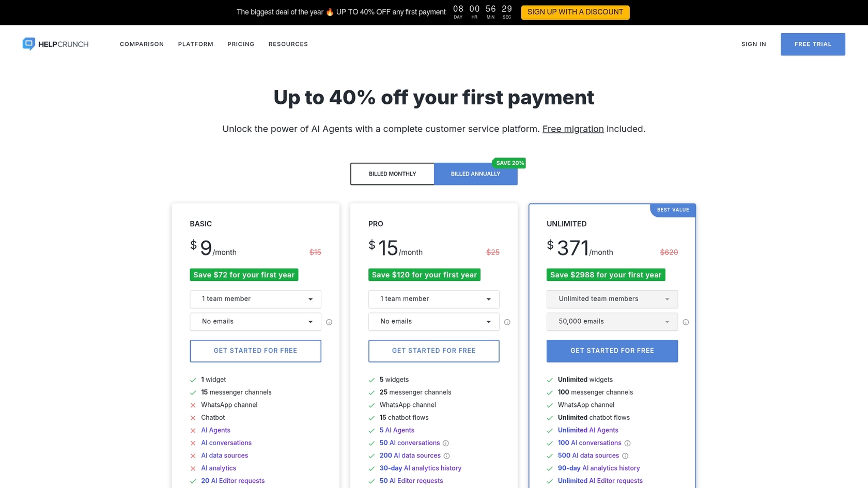
Task: Open the Free migration link
Action: (572, 129)
